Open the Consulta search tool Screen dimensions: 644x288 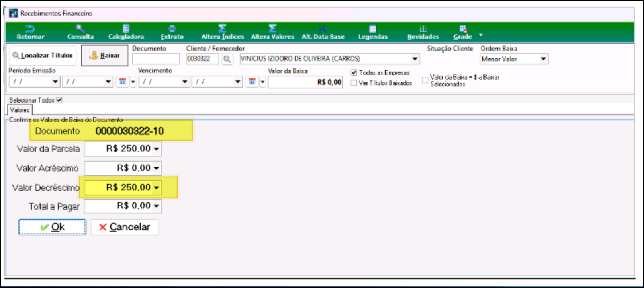click(x=80, y=32)
